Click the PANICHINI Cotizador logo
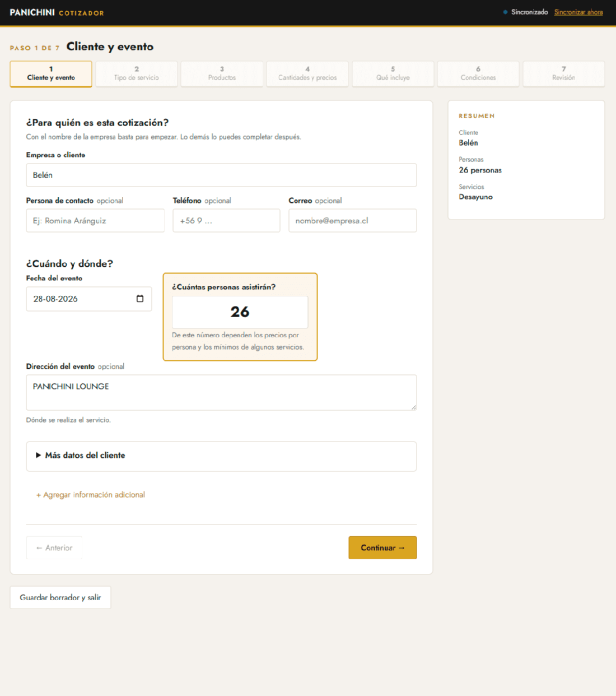The image size is (616, 696). [x=57, y=12]
